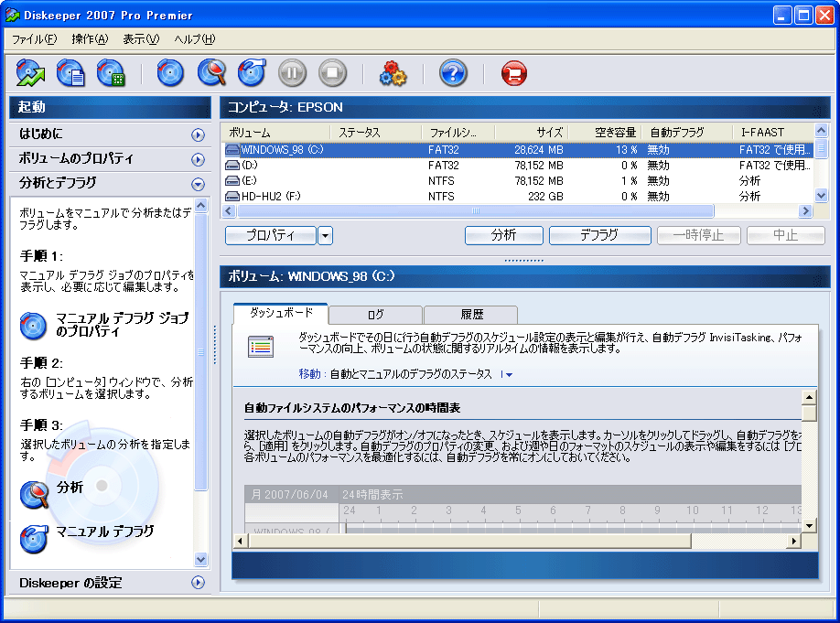Image resolution: width=840 pixels, height=623 pixels.
Task: Click the plain blue disc toolbar icon
Action: [170, 73]
